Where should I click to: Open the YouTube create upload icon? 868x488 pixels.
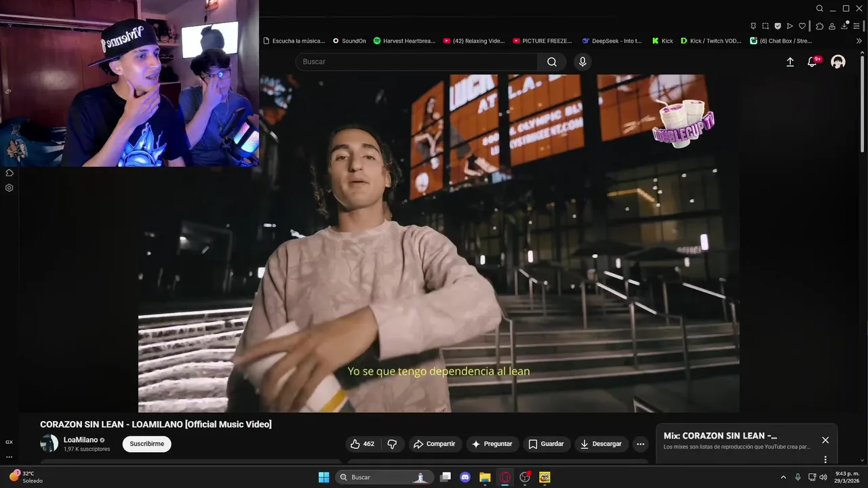(790, 62)
